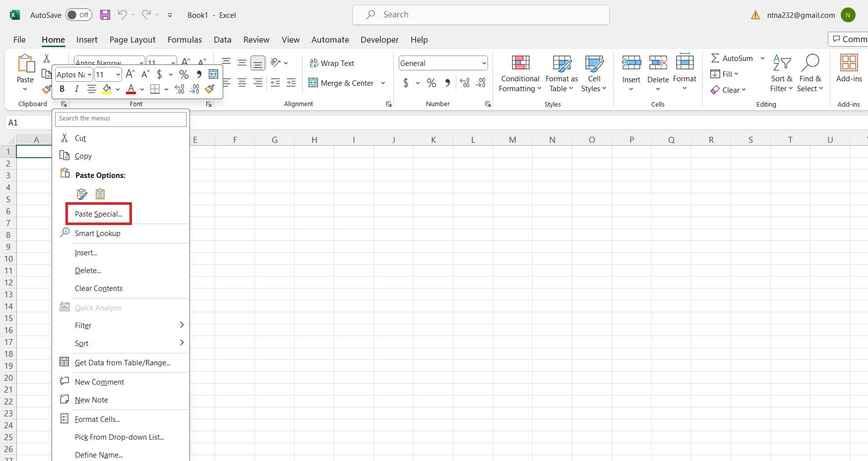Click the Format cells button in Cells group
This screenshot has height=461, width=868.
pos(684,73)
